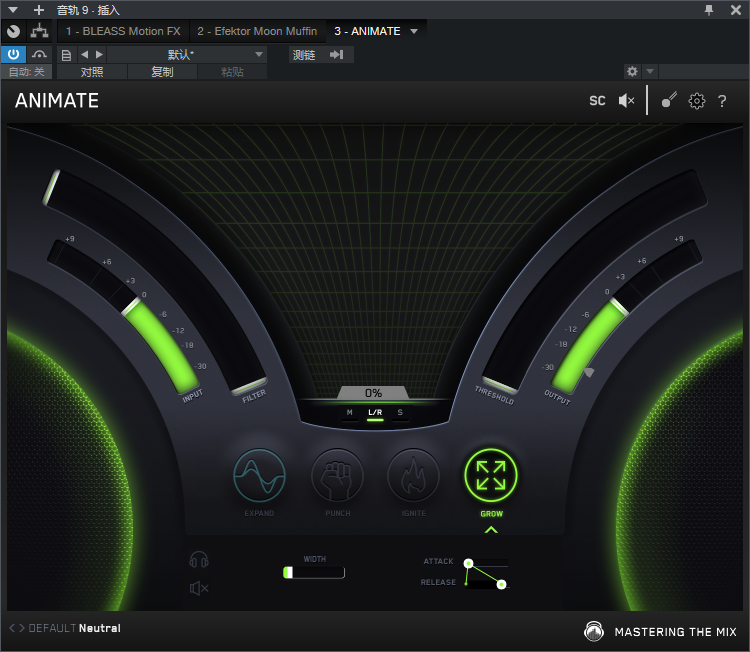Open the DEFAULT Neutral preset name
750x652 pixels.
coord(75,628)
